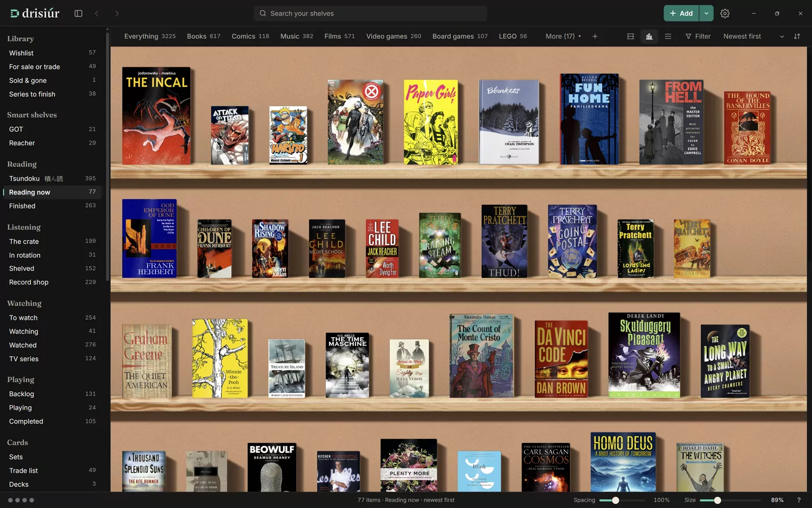
Task: Select the bookshelf view mode
Action: [649, 36]
